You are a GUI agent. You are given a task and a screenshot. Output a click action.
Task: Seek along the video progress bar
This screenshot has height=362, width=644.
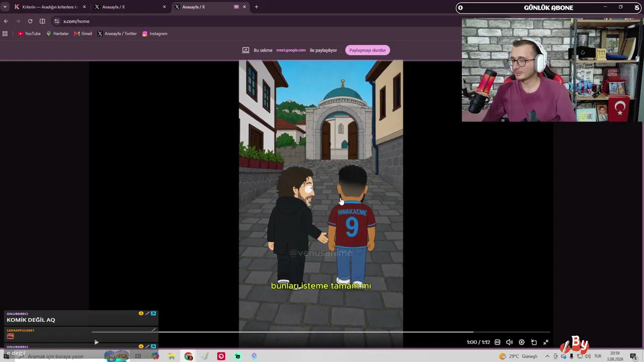coord(321,332)
